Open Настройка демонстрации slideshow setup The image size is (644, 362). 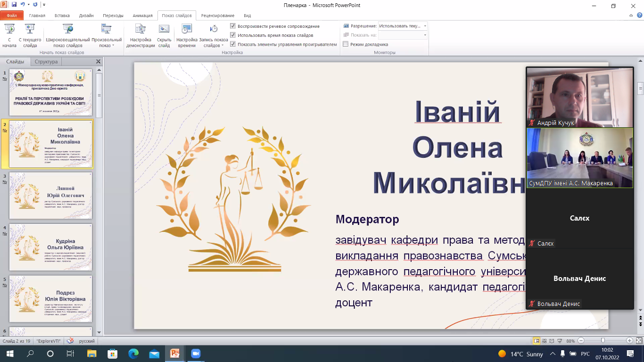pos(140,35)
